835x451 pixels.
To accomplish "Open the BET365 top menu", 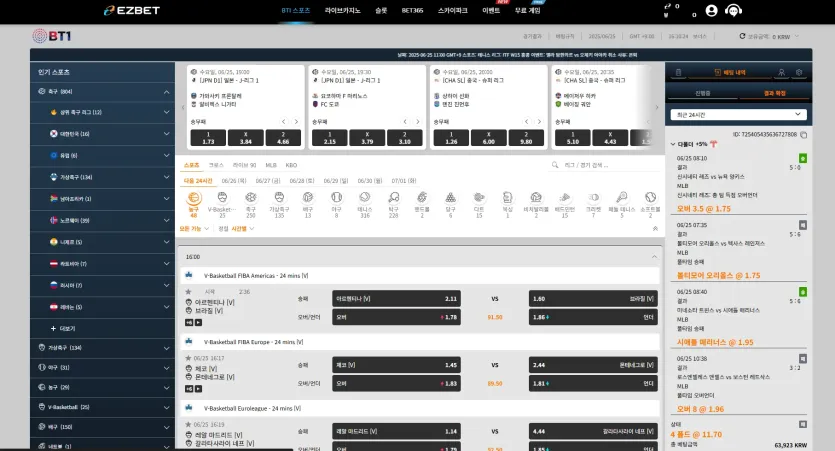I will [x=412, y=11].
